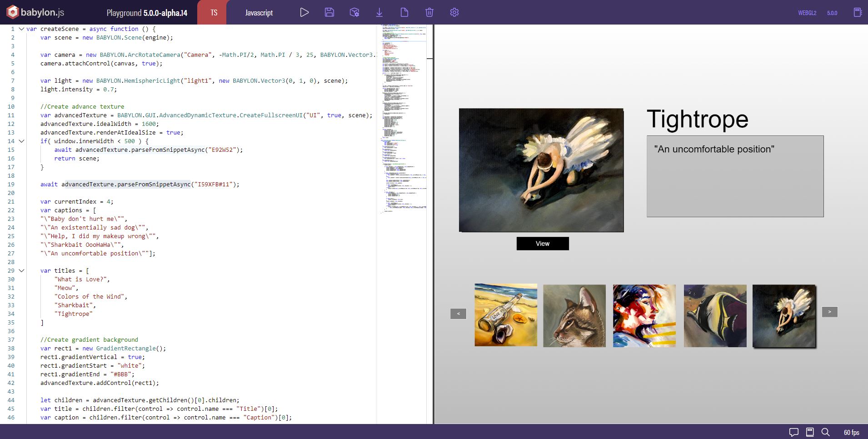The height and width of the screenshot is (439, 868).
Task: Click the "Playground 5.0.0-alpha.14" header title
Action: (147, 13)
